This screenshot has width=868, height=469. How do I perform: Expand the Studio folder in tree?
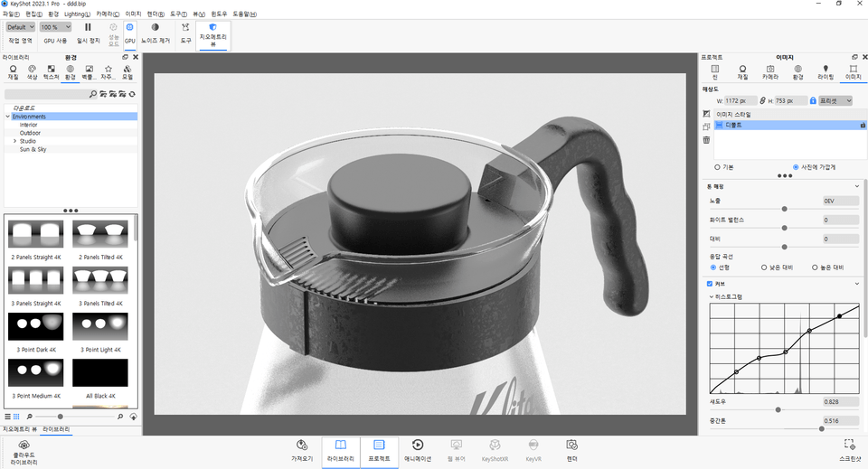click(14, 141)
